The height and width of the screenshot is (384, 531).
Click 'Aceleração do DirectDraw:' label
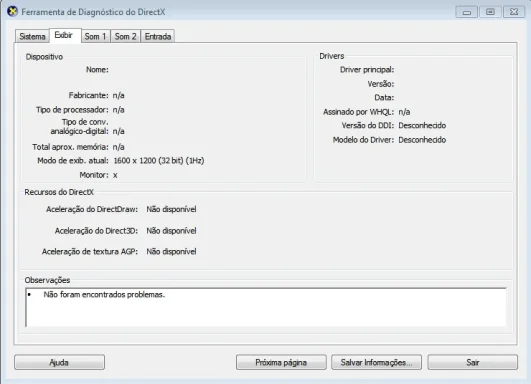click(x=92, y=209)
